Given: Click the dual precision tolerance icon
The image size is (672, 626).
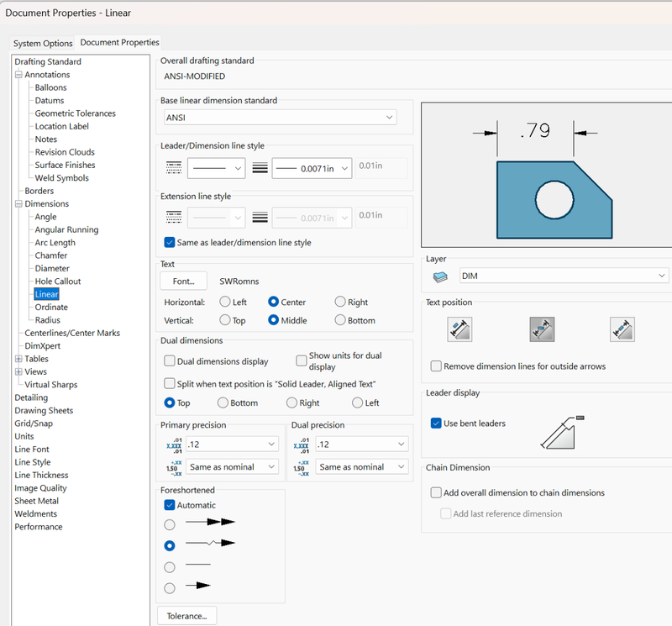Looking at the screenshot, I should (303, 467).
